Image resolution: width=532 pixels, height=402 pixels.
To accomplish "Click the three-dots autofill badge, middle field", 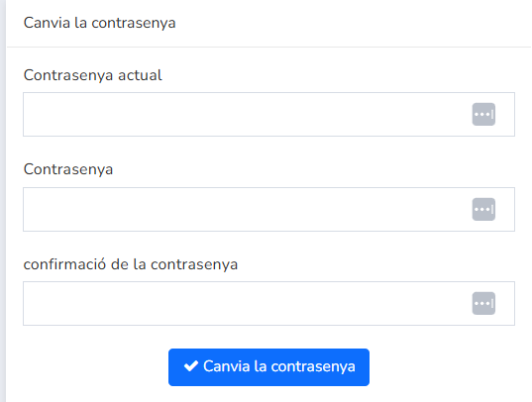I will [483, 209].
